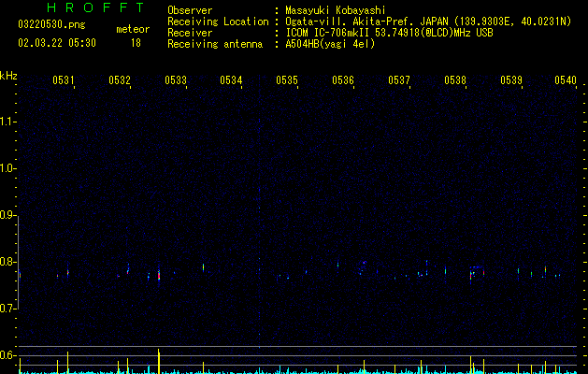Click the 0.8 kHz axis label
Screen dimensions: 588x374
click(8, 262)
